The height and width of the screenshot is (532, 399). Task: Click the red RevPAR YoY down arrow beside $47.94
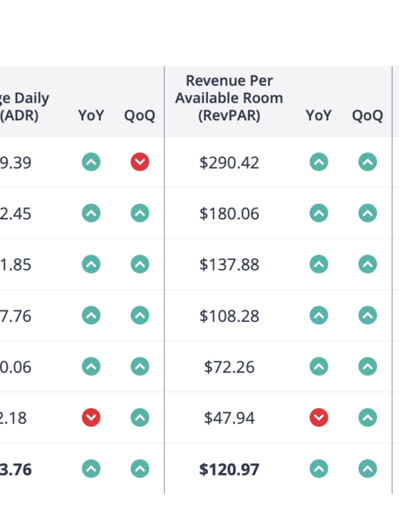coord(319,417)
